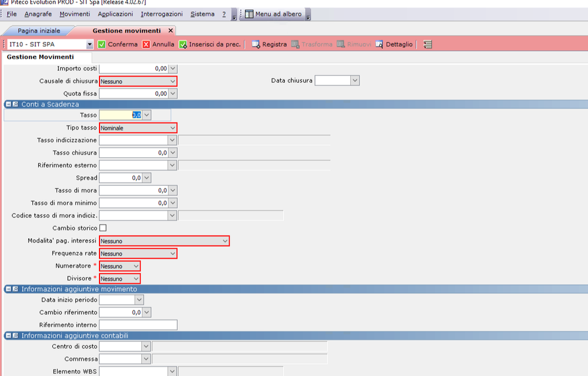Image resolution: width=588 pixels, height=376 pixels.
Task: Collapse Informazioni aggiuntive movimento section
Action: pyautogui.click(x=8, y=289)
